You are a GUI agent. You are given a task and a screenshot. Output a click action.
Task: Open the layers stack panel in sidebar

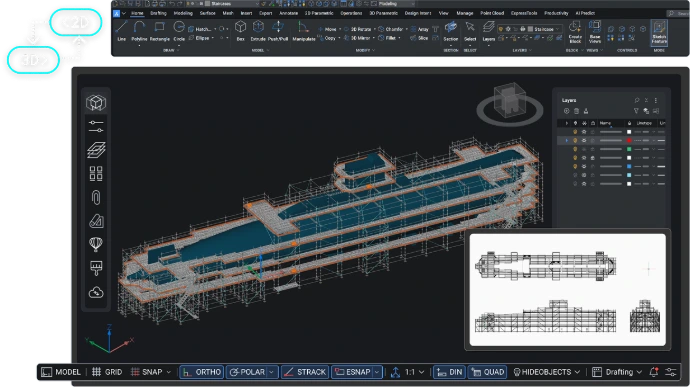tap(96, 150)
